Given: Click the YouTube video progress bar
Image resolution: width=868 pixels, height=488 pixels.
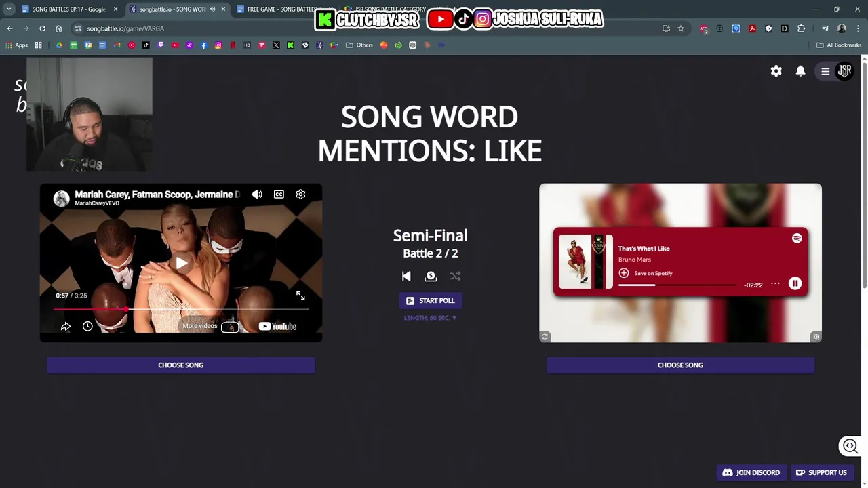Looking at the screenshot, I should click(x=181, y=309).
